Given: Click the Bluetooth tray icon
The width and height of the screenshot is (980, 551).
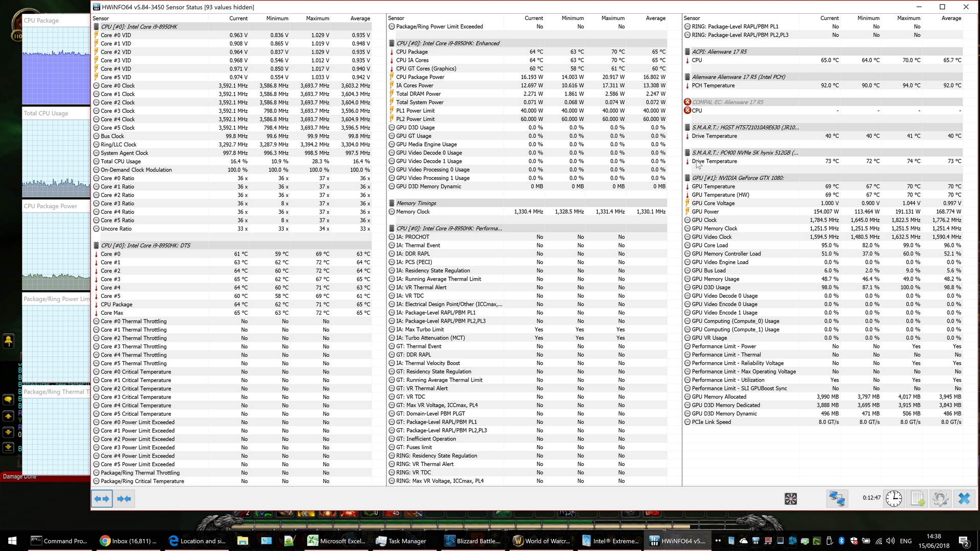Looking at the screenshot, I should click(841, 541).
